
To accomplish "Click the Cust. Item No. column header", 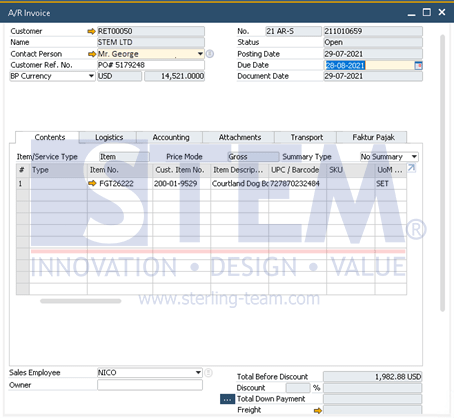I will pyautogui.click(x=181, y=170).
